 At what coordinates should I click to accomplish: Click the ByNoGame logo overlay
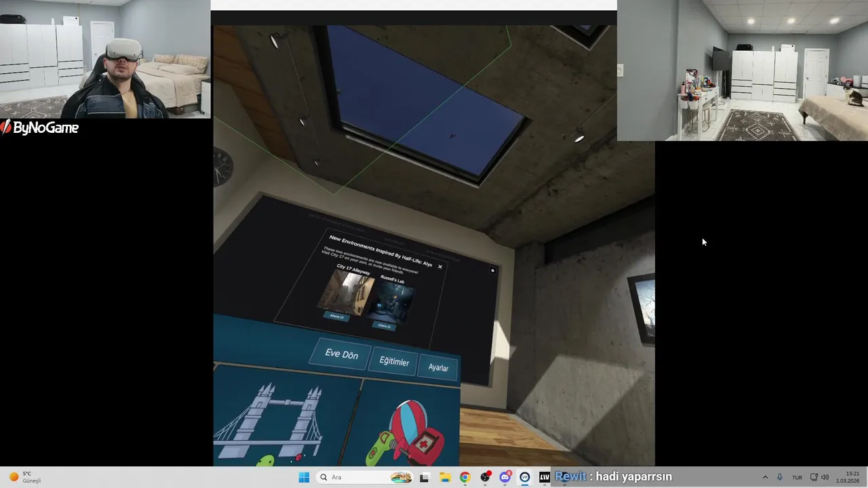click(x=39, y=127)
